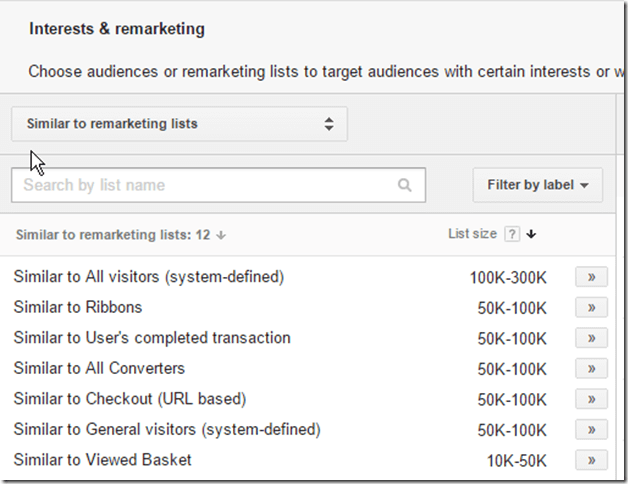Sort by Similar to remarketing lists header

pos(113,235)
